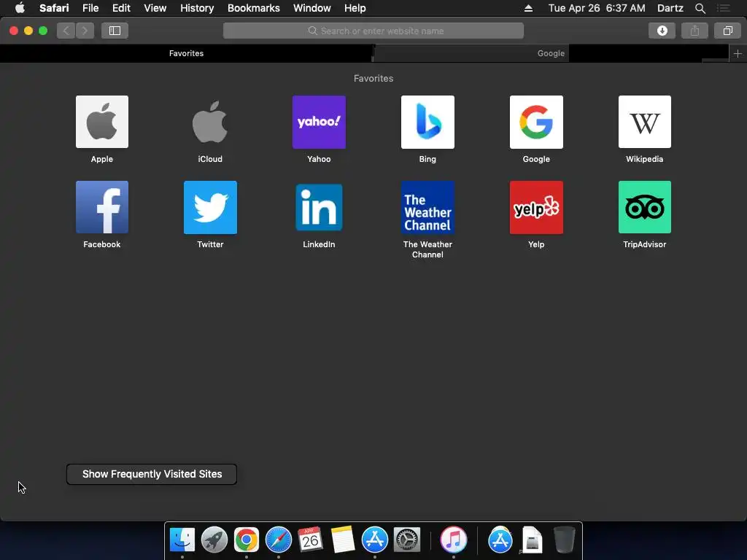The width and height of the screenshot is (747, 560).
Task: Click the Favorites heading text
Action: 373,78
